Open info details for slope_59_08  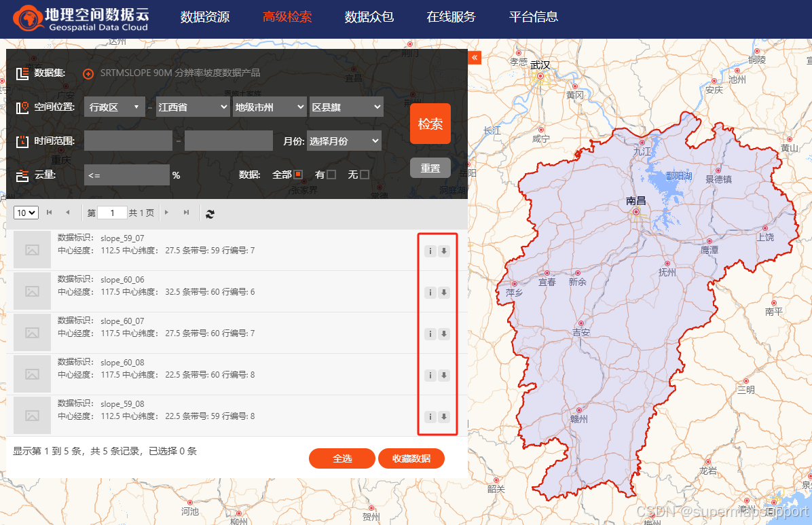(x=430, y=416)
